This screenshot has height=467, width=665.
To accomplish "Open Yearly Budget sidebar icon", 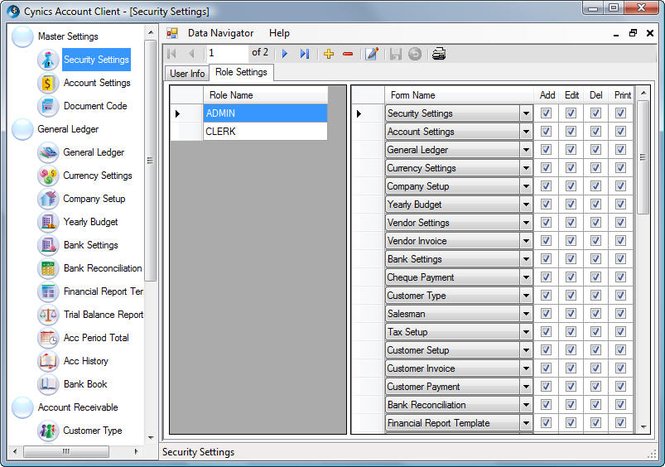I will pos(48,222).
